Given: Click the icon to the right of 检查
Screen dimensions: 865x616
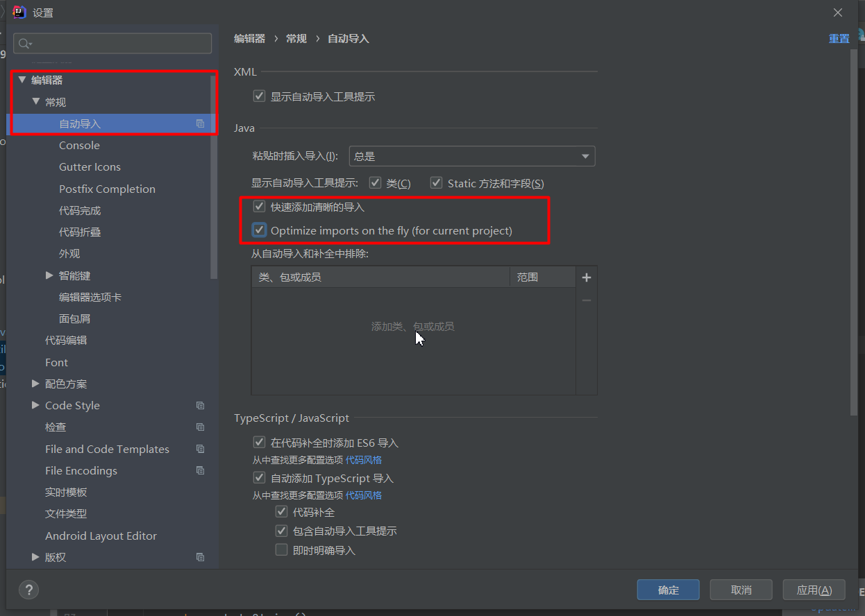Looking at the screenshot, I should pos(201,427).
